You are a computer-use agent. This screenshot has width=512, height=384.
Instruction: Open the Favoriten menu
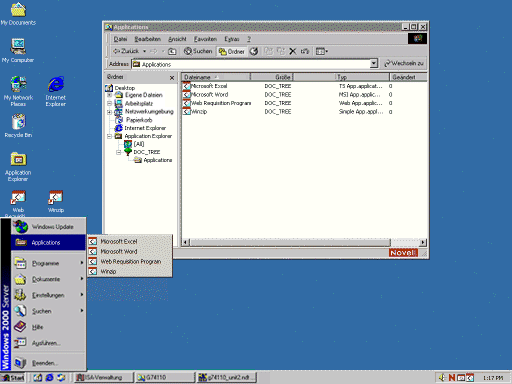click(205, 39)
